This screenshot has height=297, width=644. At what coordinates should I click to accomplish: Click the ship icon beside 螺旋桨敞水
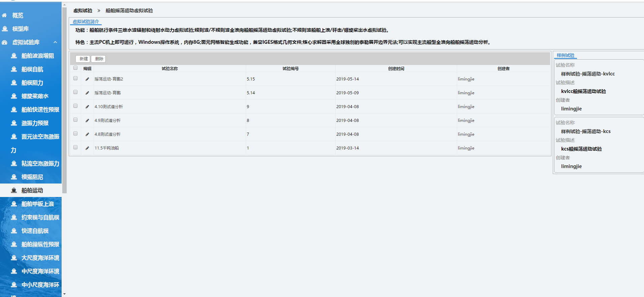pos(14,96)
